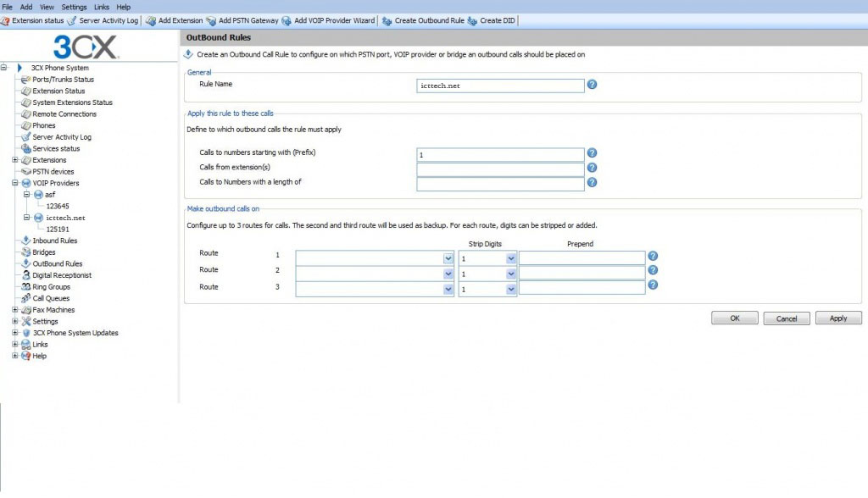The height and width of the screenshot is (498, 868).
Task: Open the File menu
Action: [8, 7]
